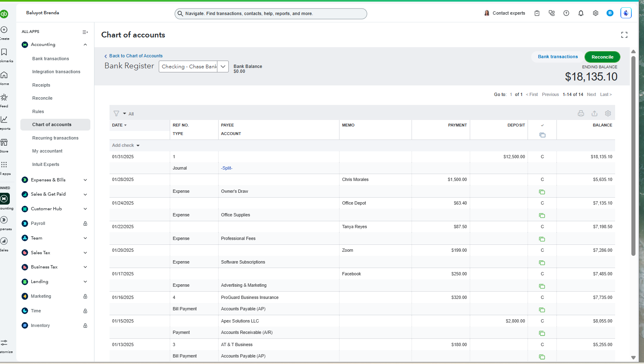Toggle cleared status C for ProGuard Business Insurance row
This screenshot has height=364, width=644.
point(542,297)
